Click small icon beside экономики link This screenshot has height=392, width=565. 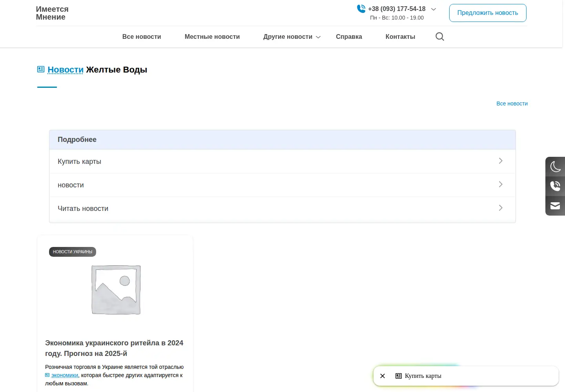pyautogui.click(x=47, y=375)
